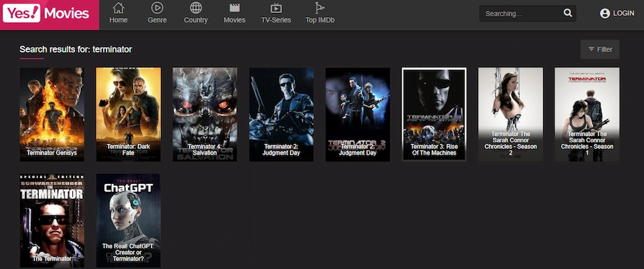Open the Filter button
This screenshot has height=269, width=644.
[x=600, y=49]
